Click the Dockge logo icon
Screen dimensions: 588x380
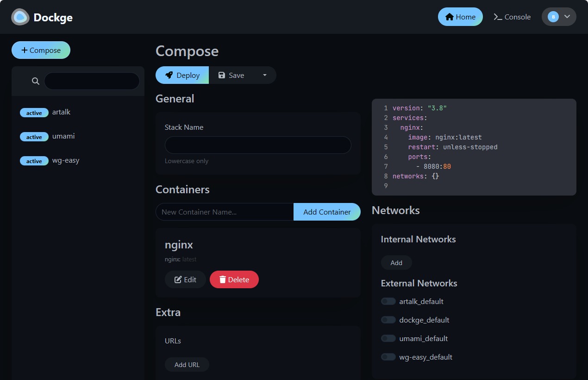[x=20, y=17]
